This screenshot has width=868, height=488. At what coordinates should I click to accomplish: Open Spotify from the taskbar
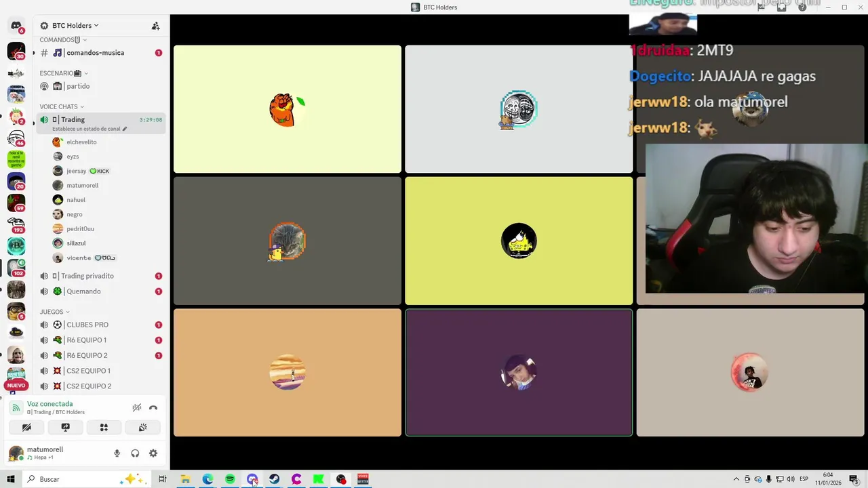pyautogui.click(x=230, y=479)
